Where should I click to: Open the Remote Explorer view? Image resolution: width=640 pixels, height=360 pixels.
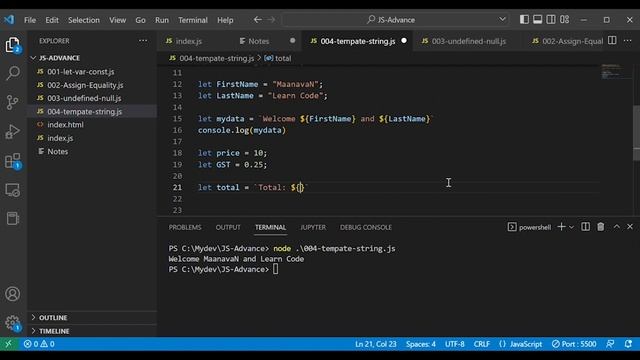click(x=13, y=190)
